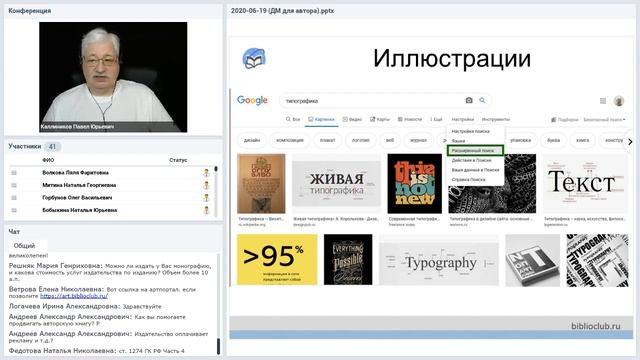Click the дизайн suggestion chip
The width and height of the screenshot is (640, 360).
(252, 140)
